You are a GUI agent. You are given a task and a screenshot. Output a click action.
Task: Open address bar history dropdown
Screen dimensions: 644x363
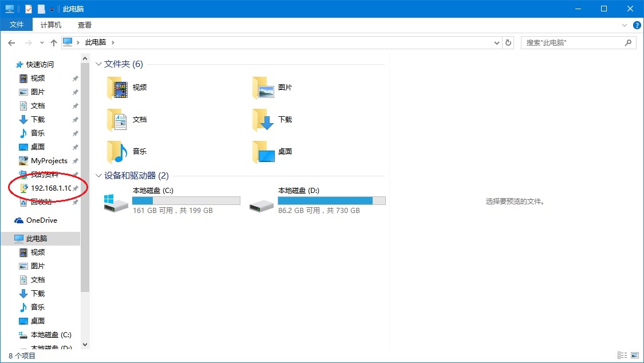(496, 42)
